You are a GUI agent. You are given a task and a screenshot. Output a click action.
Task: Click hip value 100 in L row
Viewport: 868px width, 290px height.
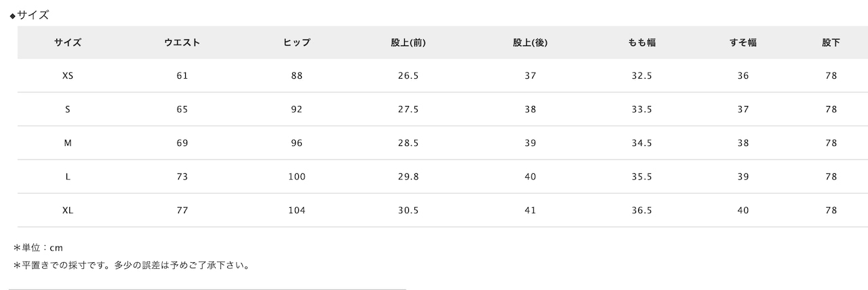pos(297,177)
